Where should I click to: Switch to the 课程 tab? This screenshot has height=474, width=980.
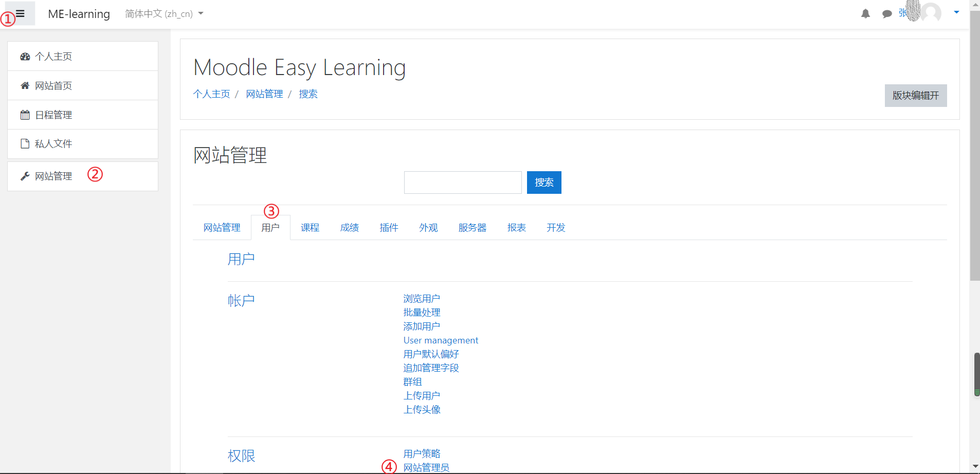tap(310, 227)
